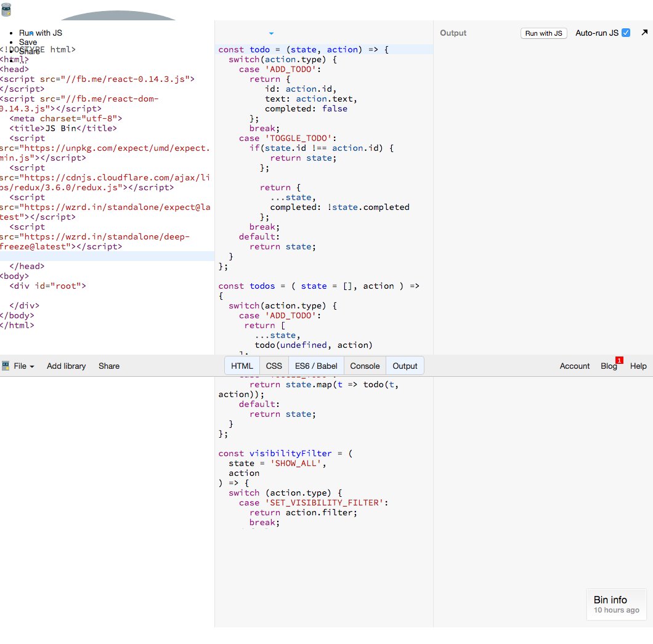Pop out the output with the arrow icon
The image size is (653, 644).
[644, 33]
